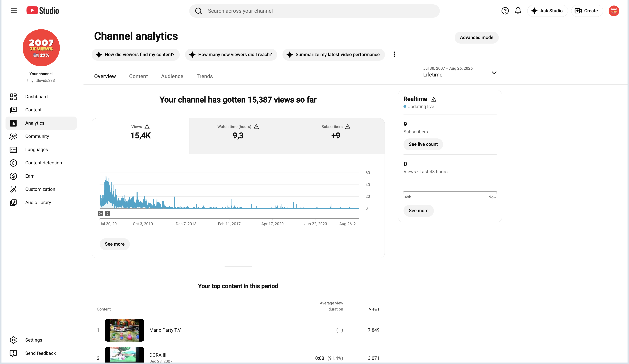Switch to the Content analytics tab
The width and height of the screenshot is (629, 364).
point(138,76)
